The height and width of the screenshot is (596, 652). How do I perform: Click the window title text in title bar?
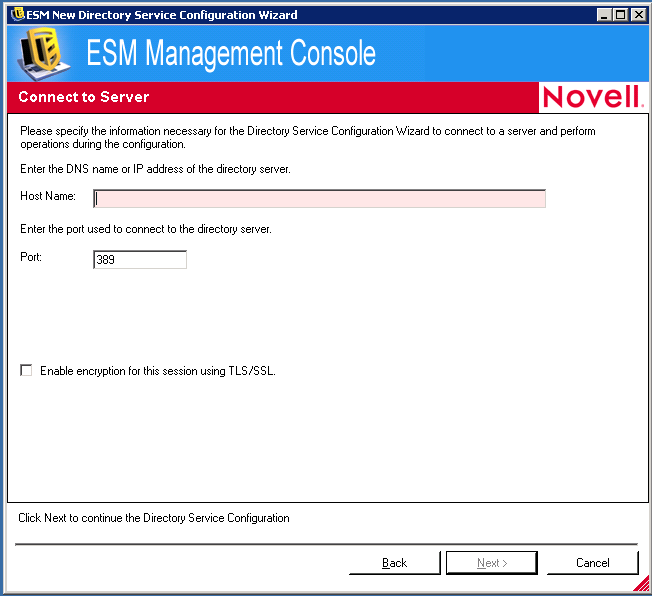pos(162,15)
